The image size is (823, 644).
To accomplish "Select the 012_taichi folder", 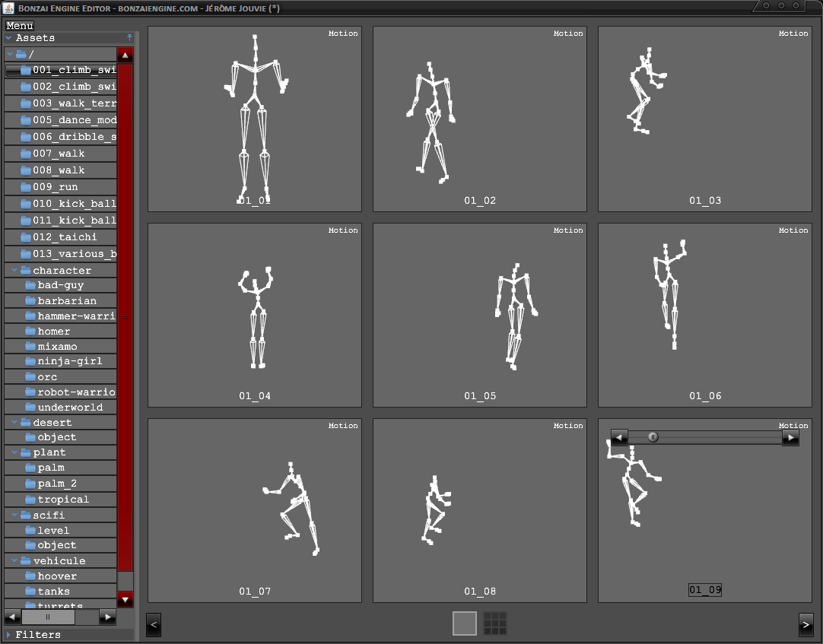I will pos(65,237).
